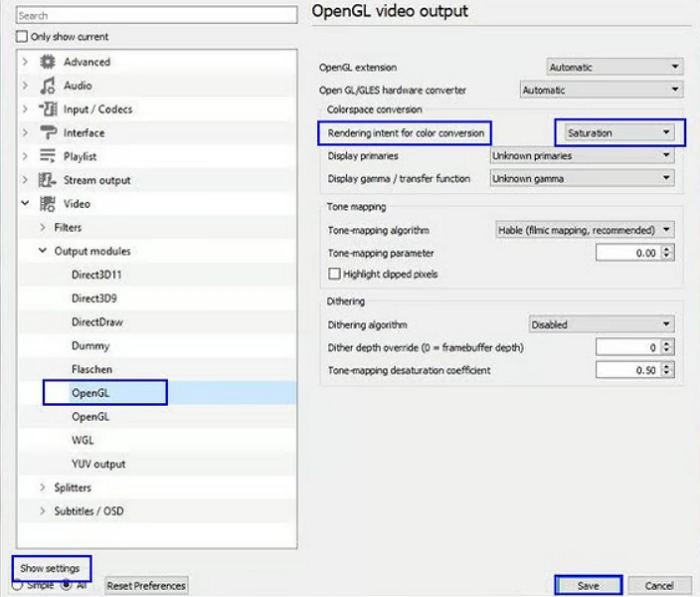The width and height of the screenshot is (700, 597).
Task: Select DirectDraw output module
Action: 97,322
